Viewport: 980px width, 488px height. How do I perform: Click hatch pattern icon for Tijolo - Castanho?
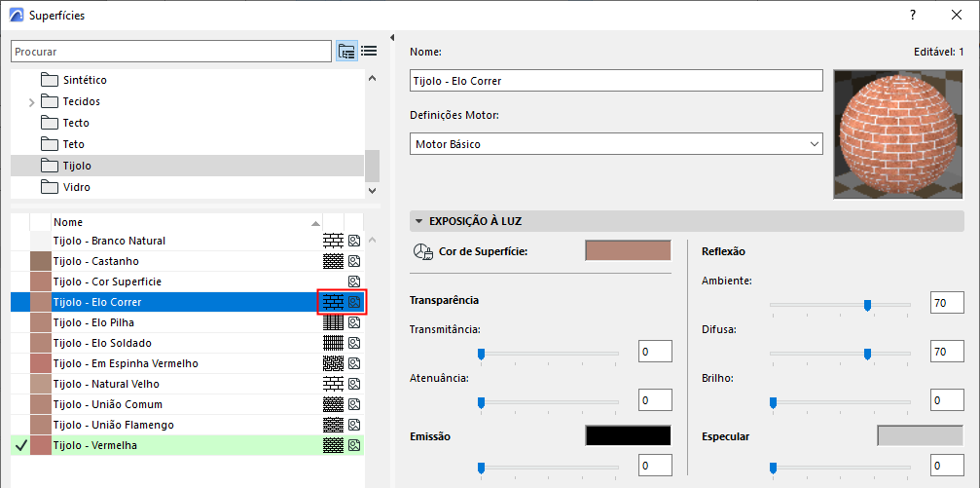(333, 261)
